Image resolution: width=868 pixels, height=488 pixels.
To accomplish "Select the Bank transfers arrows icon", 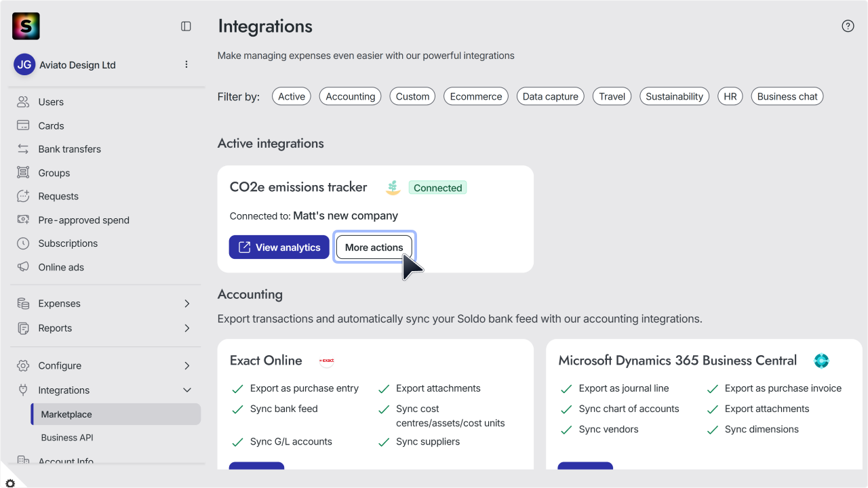I will 23,149.
